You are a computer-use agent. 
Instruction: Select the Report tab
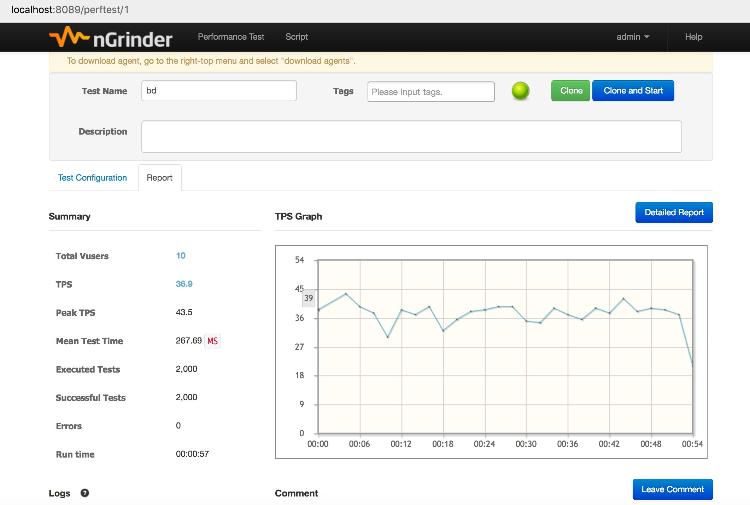click(x=160, y=178)
